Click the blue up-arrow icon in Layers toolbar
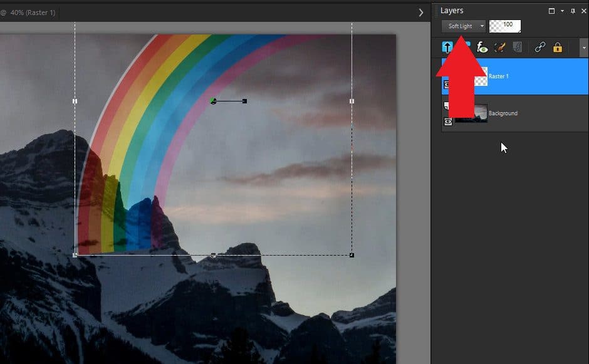Screen dimensions: 589x364 pos(447,47)
